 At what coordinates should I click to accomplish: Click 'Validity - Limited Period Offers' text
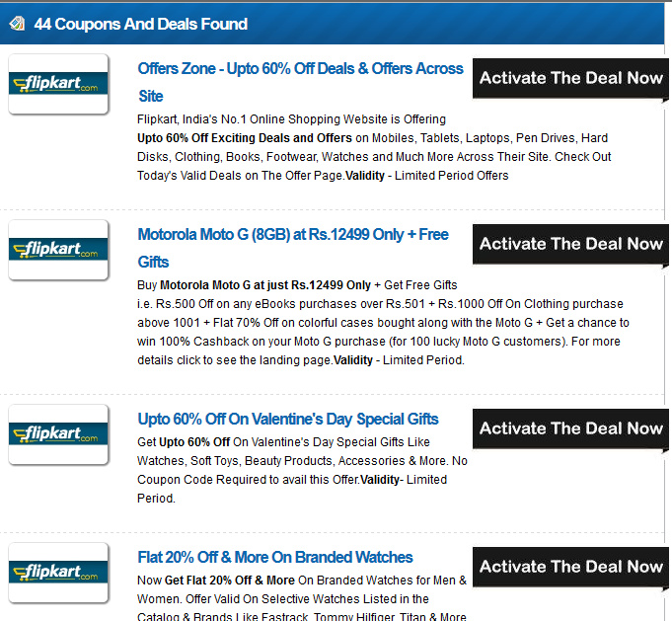tap(427, 176)
